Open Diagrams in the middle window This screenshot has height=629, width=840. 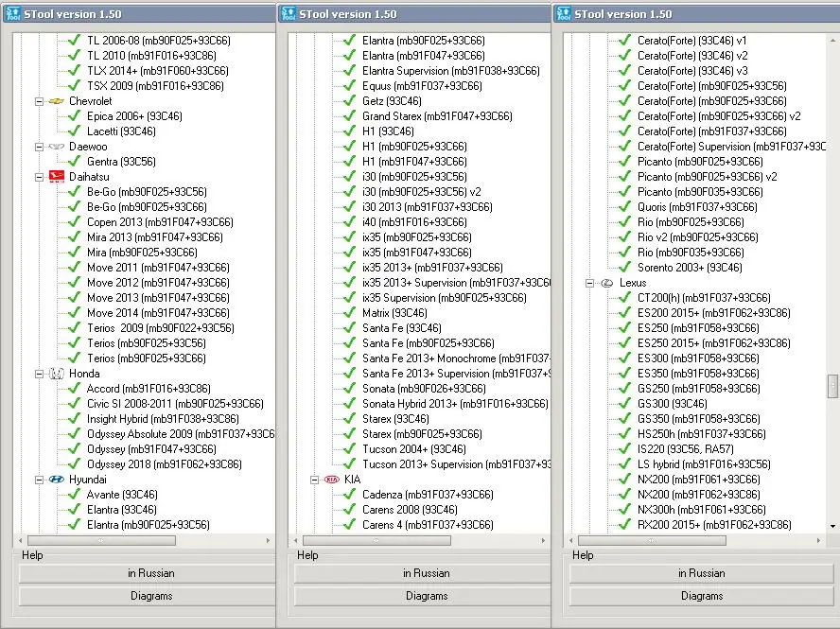click(x=423, y=596)
